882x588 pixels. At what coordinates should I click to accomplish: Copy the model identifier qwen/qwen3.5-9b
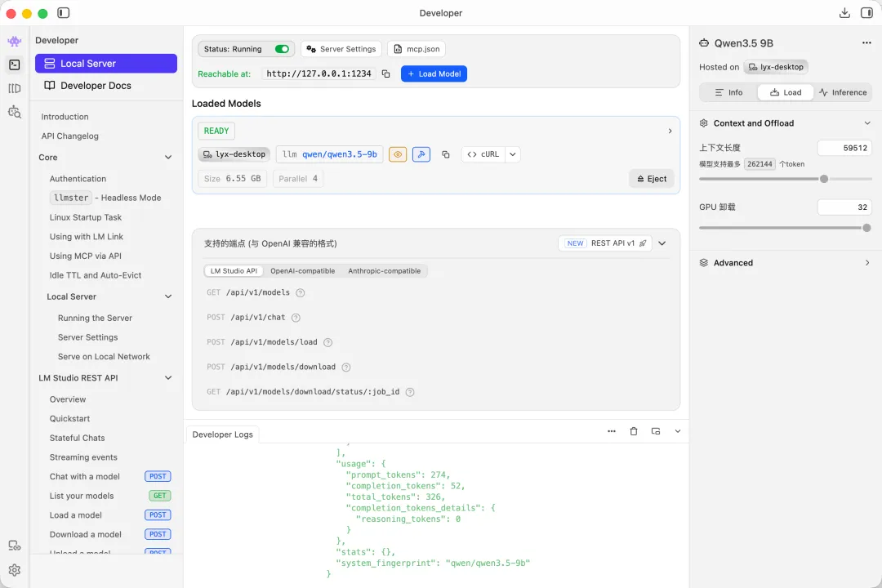point(446,154)
